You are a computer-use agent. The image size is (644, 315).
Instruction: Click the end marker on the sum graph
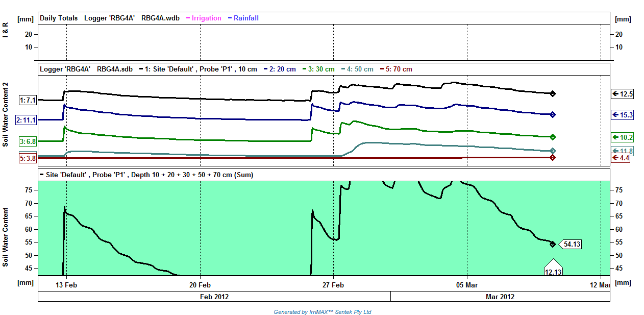553,244
